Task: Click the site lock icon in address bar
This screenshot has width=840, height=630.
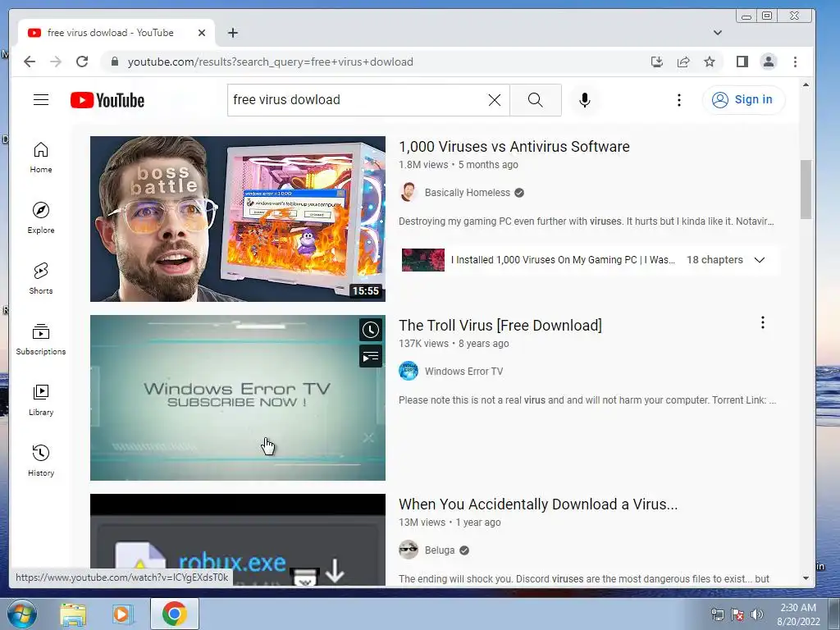Action: [x=114, y=62]
